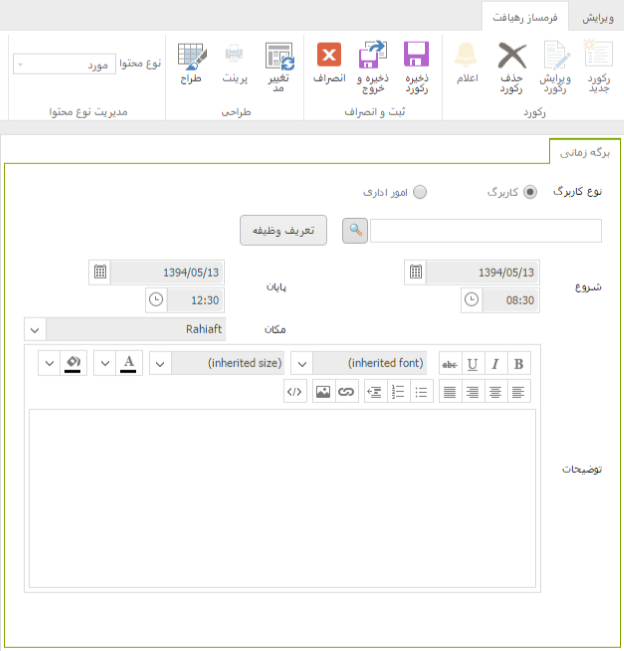The image size is (624, 651).
Task: Toggle strikethrough formatting in editor
Action: click(450, 364)
